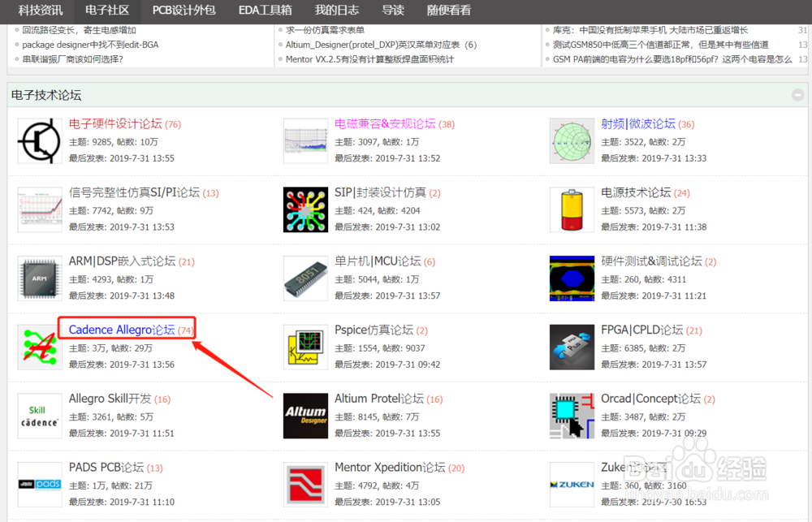Go to the Orcad|Concept论坛 link

coord(651,399)
